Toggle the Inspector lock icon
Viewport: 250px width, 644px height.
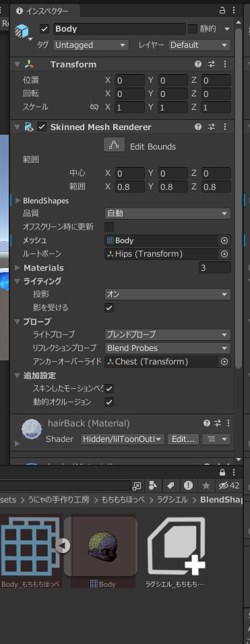tap(222, 11)
